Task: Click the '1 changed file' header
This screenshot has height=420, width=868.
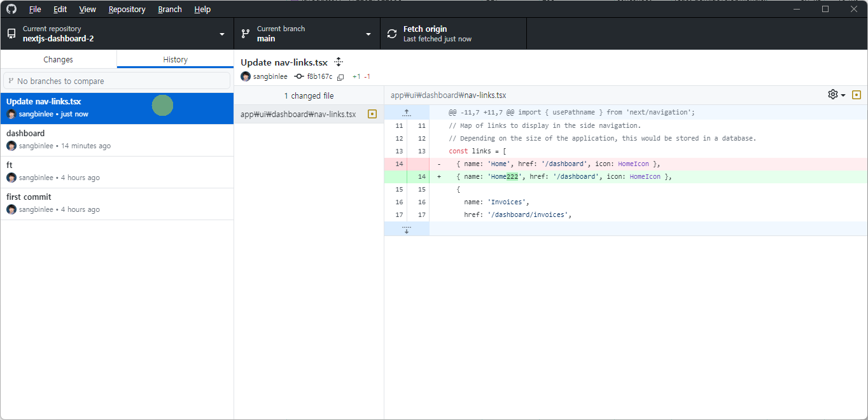Action: coord(309,95)
